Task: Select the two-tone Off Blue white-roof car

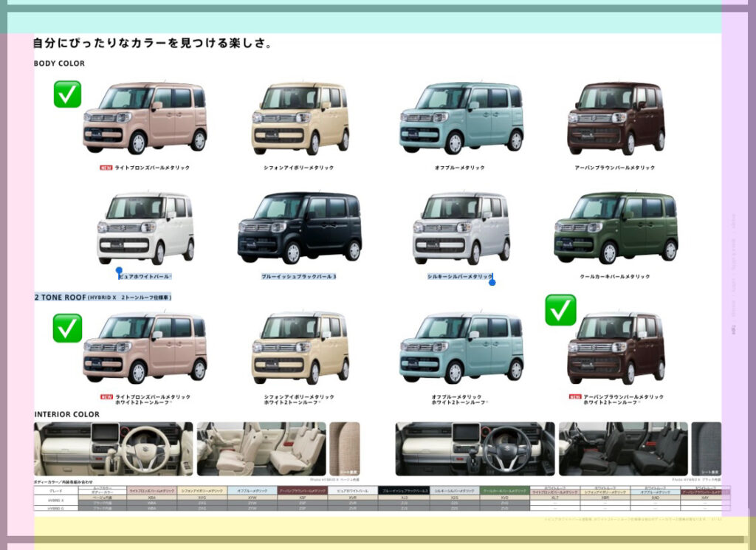Action: click(461, 348)
